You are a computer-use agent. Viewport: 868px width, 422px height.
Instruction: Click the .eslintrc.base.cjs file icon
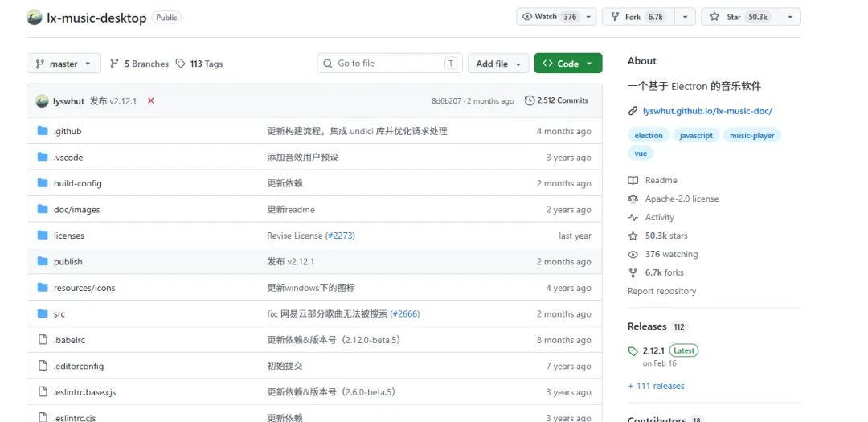coord(43,391)
